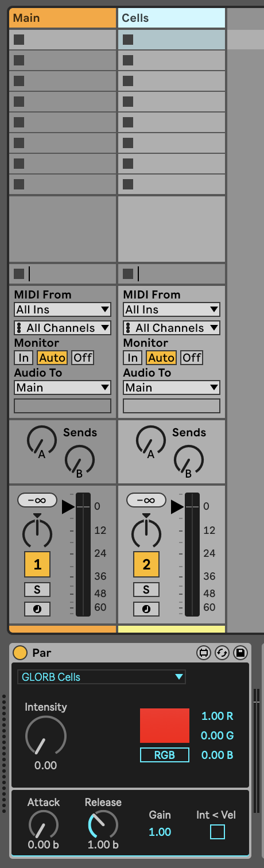The width and height of the screenshot is (264, 868).
Task: Stop clips on the Main track
Action: click(x=19, y=274)
